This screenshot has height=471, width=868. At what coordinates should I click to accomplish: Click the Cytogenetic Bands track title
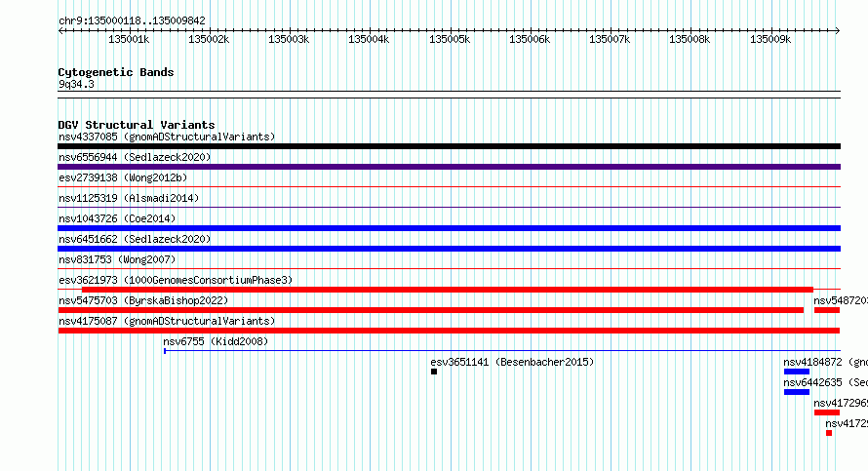pyautogui.click(x=116, y=72)
